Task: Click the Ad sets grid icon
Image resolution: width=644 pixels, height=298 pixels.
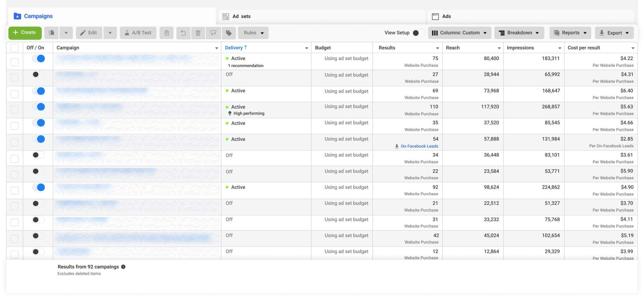Action: pos(226,17)
